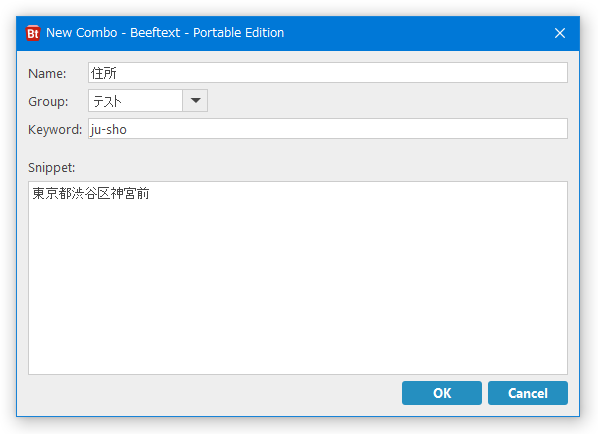
Task: Expand the Group dropdown arrow
Action: click(x=195, y=101)
